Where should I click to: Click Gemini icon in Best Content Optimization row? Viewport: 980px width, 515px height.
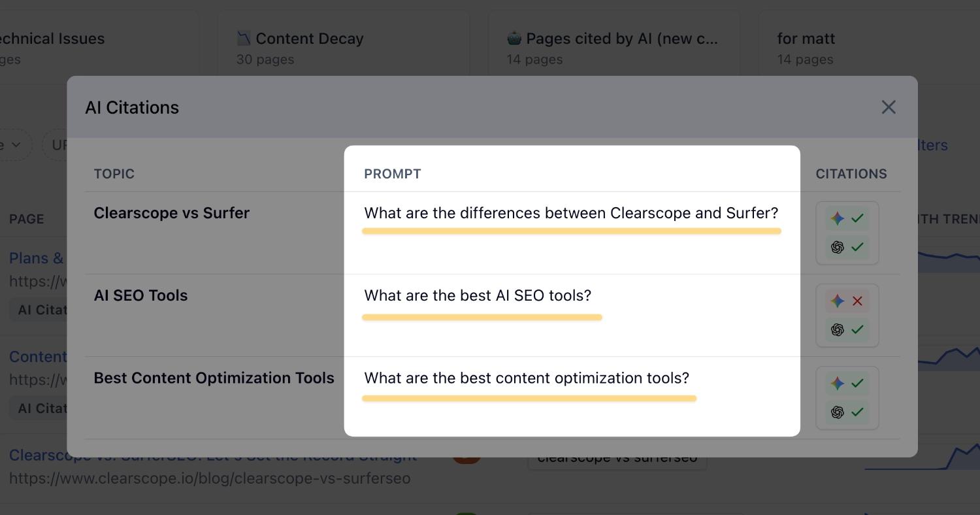pyautogui.click(x=837, y=383)
